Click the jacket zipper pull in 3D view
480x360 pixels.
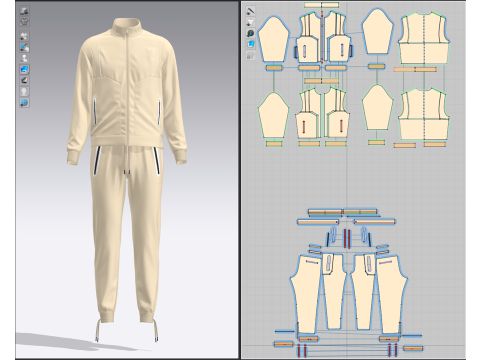point(127,33)
